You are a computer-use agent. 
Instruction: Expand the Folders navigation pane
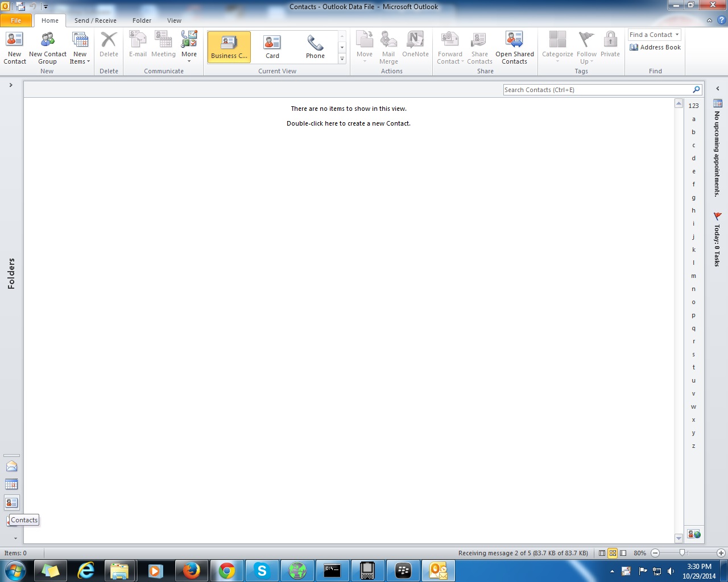(11, 85)
